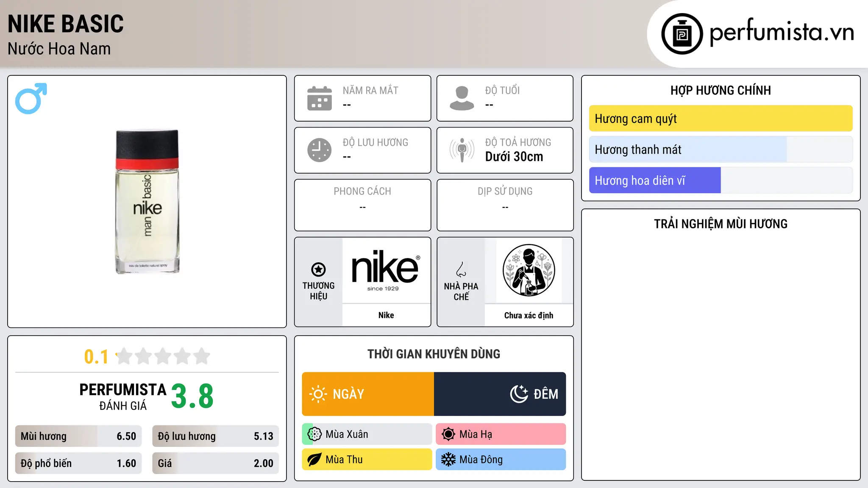Screen dimensions: 868x488
Task: Click the ĐỘ TOẢ HƯƠNG label
Action: point(518,142)
